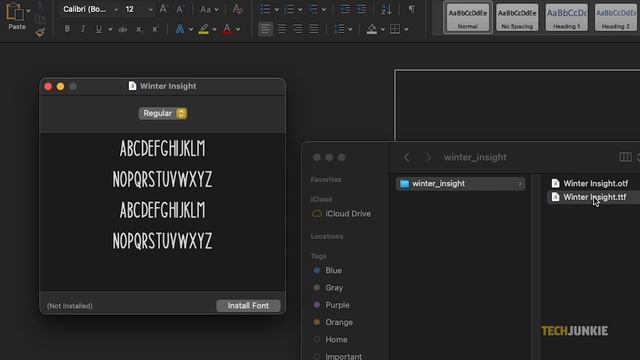This screenshot has width=640, height=360.
Task: Open the Regular font style dropdown
Action: coord(163,113)
